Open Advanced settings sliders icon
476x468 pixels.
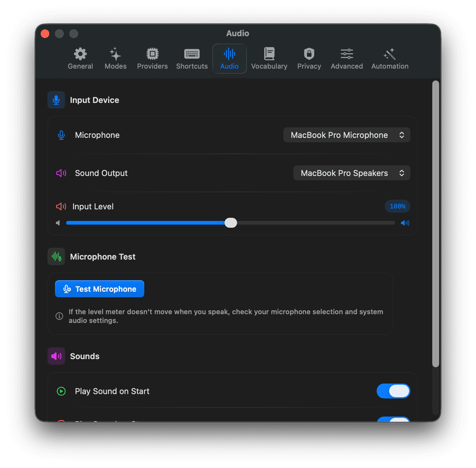click(346, 54)
